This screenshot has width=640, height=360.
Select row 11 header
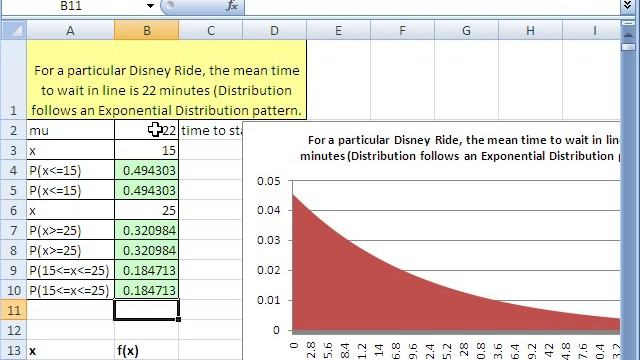(13, 310)
